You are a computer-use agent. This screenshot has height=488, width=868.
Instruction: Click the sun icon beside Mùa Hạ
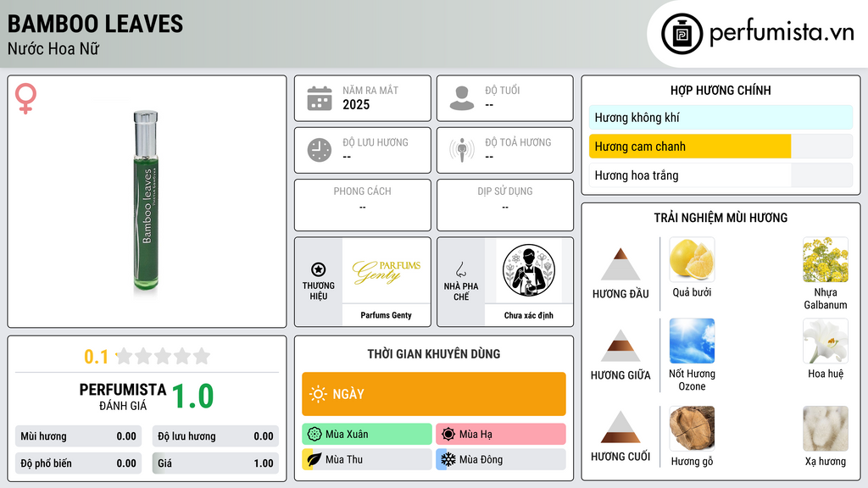[448, 434]
